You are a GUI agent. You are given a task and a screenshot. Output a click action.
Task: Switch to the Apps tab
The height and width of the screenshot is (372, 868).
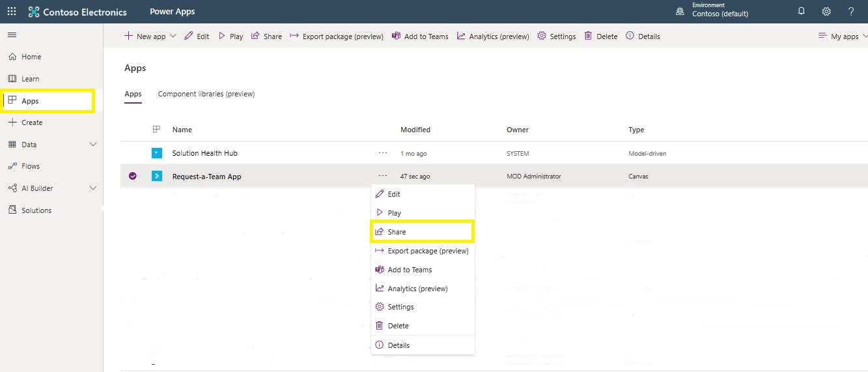[133, 94]
